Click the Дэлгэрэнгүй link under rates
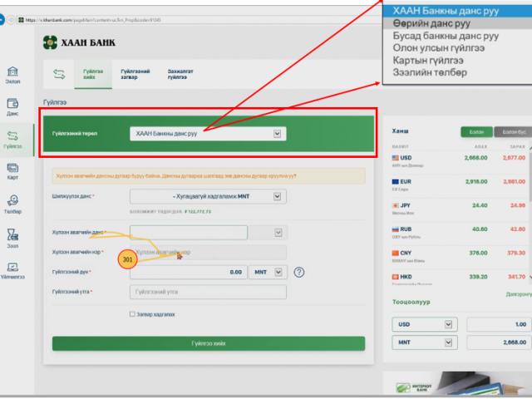 coord(519,293)
